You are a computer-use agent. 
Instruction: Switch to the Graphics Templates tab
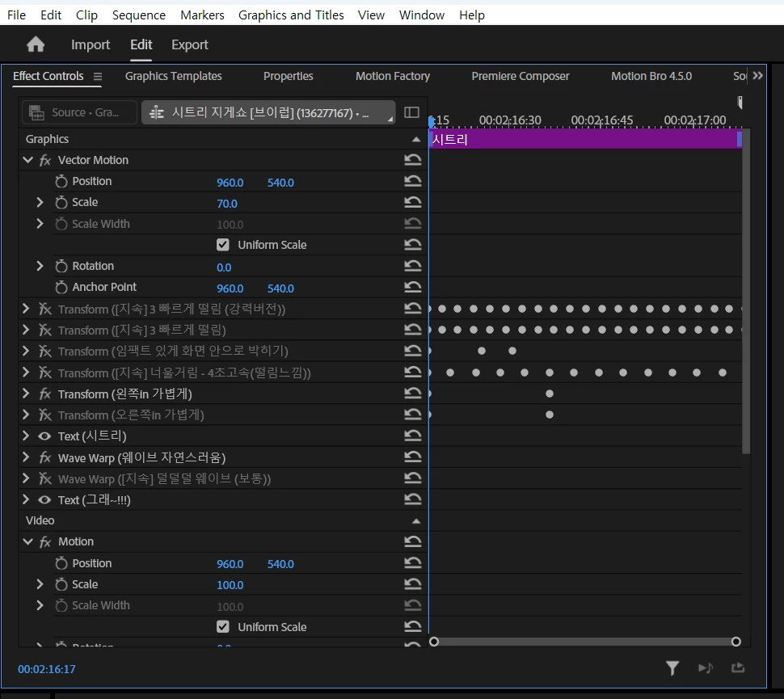(173, 76)
